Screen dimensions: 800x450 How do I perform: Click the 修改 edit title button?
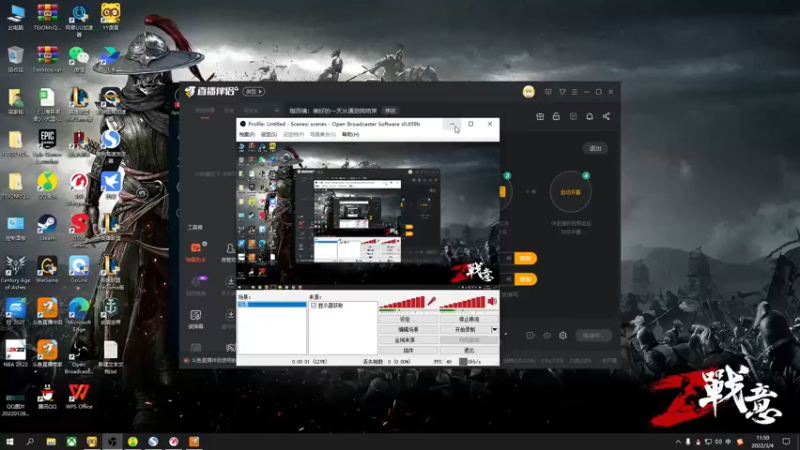click(x=390, y=111)
